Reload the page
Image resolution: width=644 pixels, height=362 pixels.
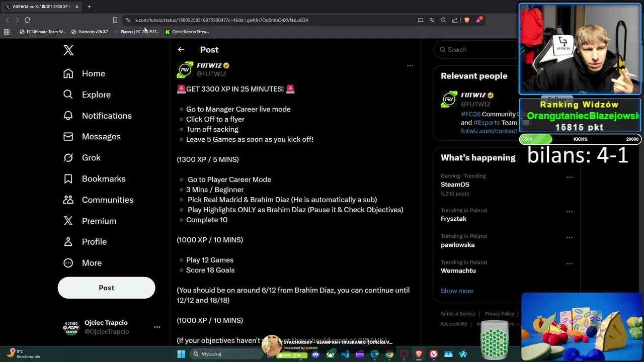point(27,20)
